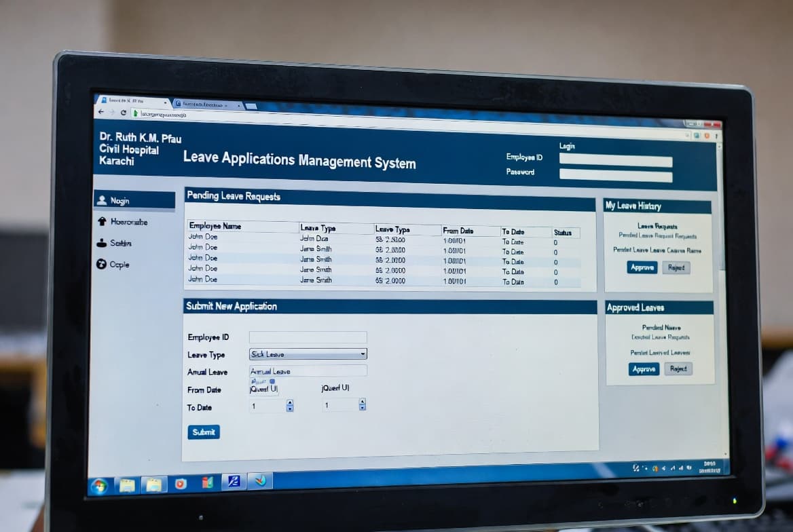Image resolution: width=793 pixels, height=532 pixels.
Task: Click the green site icon in address bar
Action: [136, 113]
